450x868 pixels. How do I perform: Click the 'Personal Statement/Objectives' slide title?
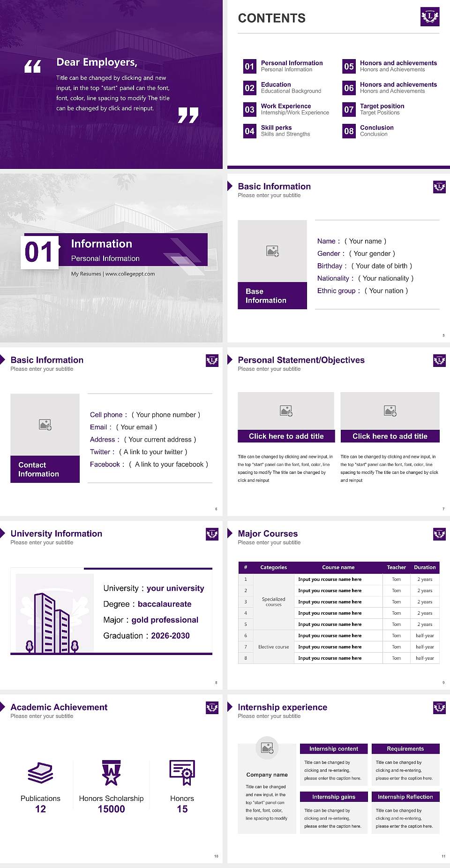click(x=301, y=360)
